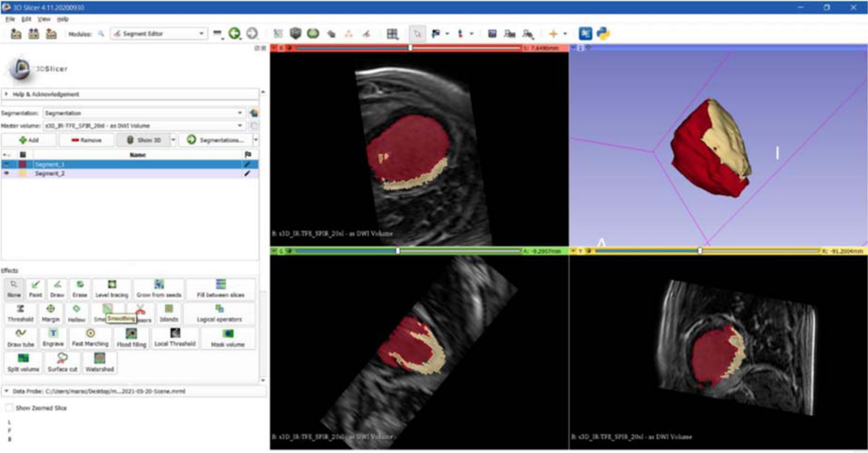Select the Threshold effect
The height and width of the screenshot is (453, 868).
click(x=20, y=313)
